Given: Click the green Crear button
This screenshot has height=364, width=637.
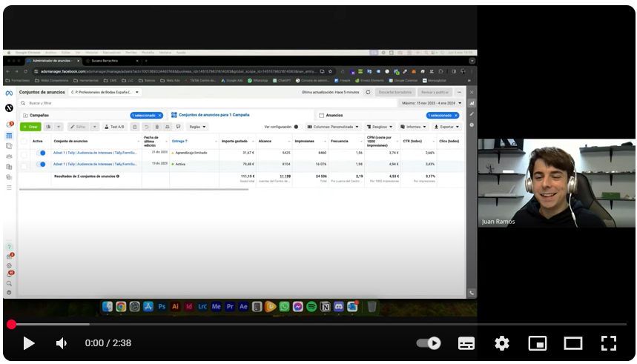Looking at the screenshot, I should point(30,127).
